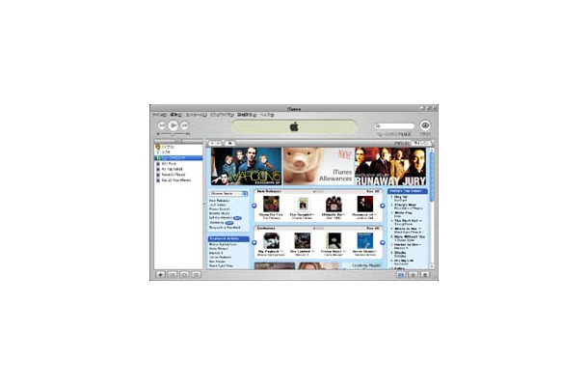
Task: Click Exclusives left arrow
Action: (x=254, y=242)
